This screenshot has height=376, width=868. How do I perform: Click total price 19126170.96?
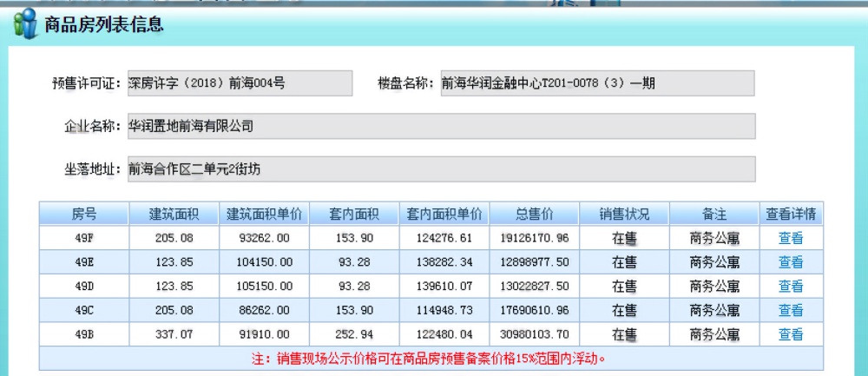pyautogui.click(x=534, y=238)
